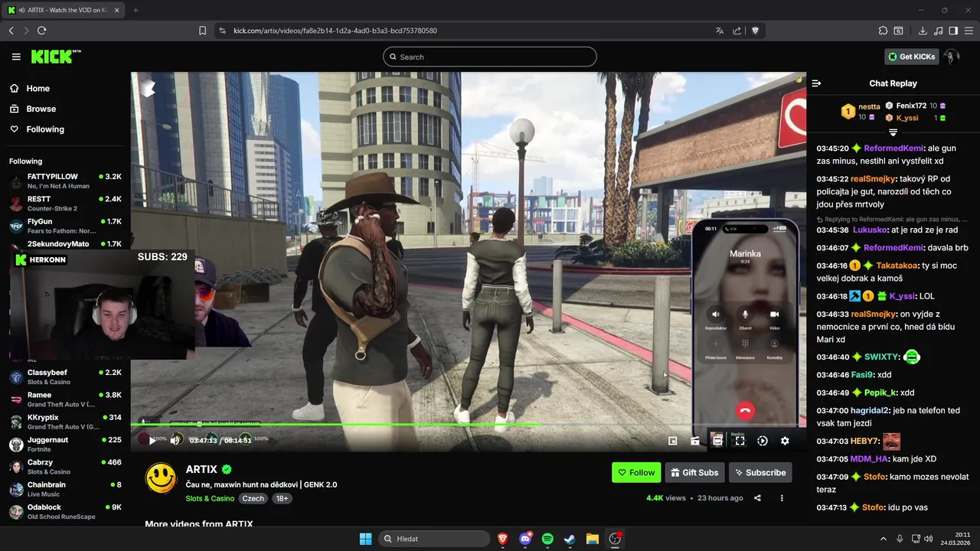
Task: Seek on the green video progress bar
Action: (468, 424)
